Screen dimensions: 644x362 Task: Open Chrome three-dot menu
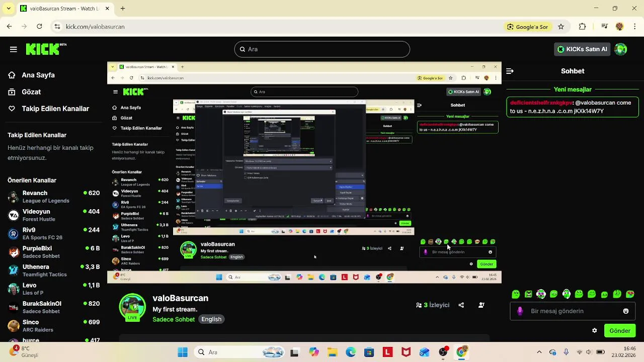pos(634,27)
